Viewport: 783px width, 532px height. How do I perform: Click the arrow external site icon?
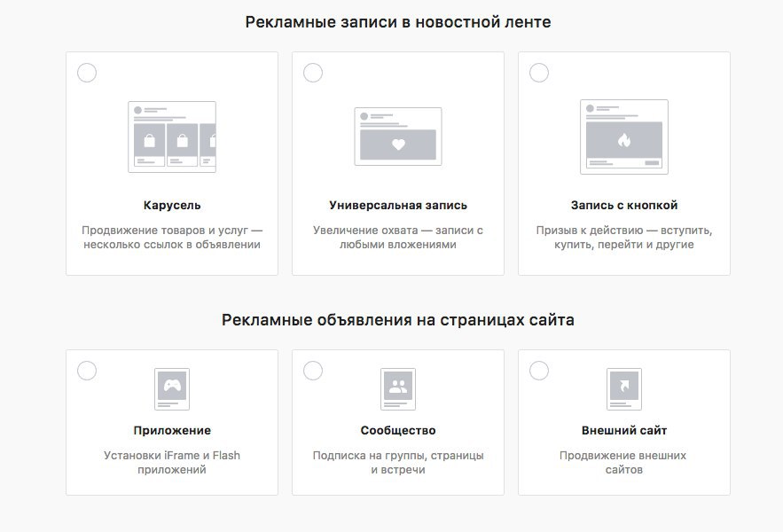pos(624,389)
